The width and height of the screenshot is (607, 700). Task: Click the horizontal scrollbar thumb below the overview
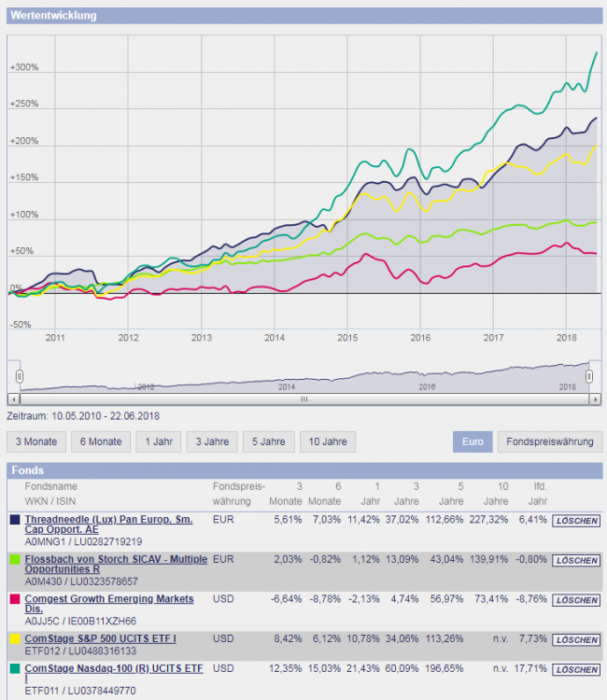pyautogui.click(x=303, y=399)
